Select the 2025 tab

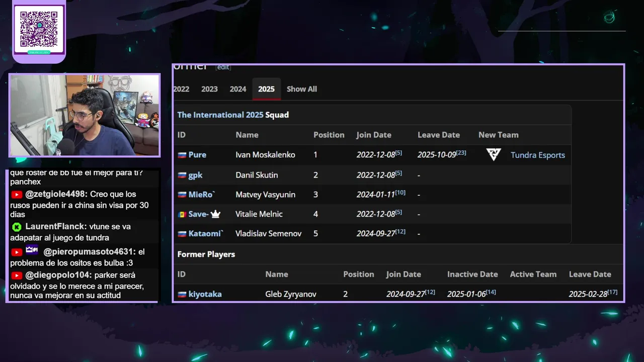(266, 89)
